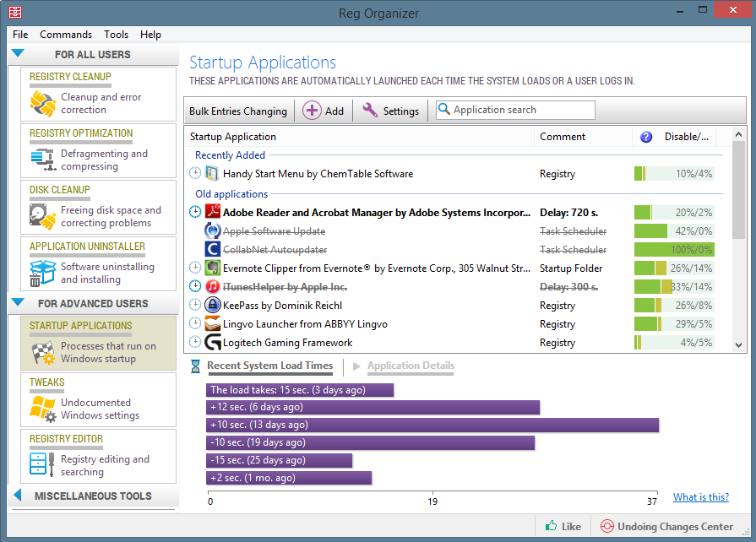Open Disk Cleanup hard drive icon
Screen dimensions: 756x542
[42, 217]
